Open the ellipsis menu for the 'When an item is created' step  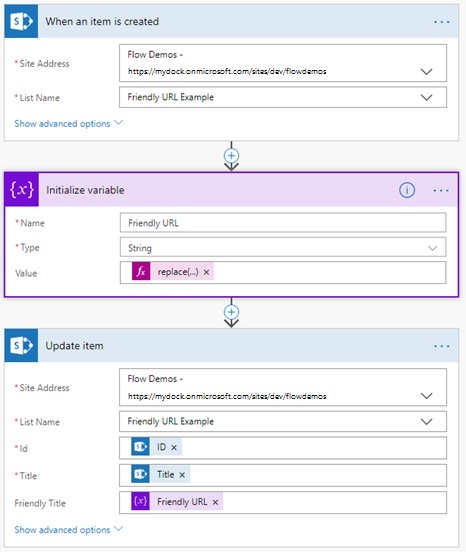tap(441, 22)
